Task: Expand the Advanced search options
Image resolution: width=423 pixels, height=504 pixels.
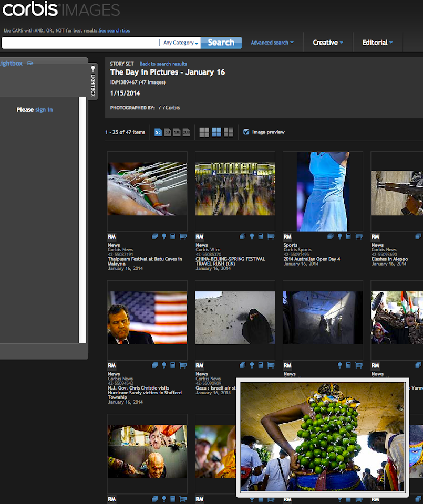Action: (272, 43)
